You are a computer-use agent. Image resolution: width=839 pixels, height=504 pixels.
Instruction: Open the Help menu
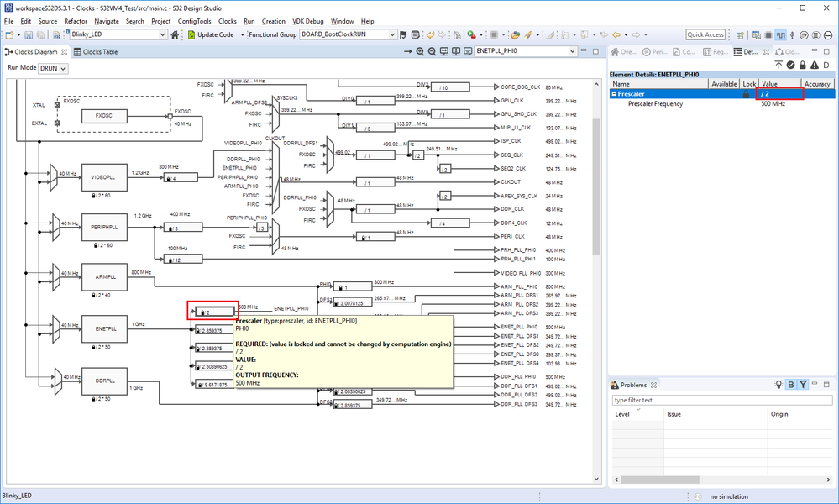367,21
